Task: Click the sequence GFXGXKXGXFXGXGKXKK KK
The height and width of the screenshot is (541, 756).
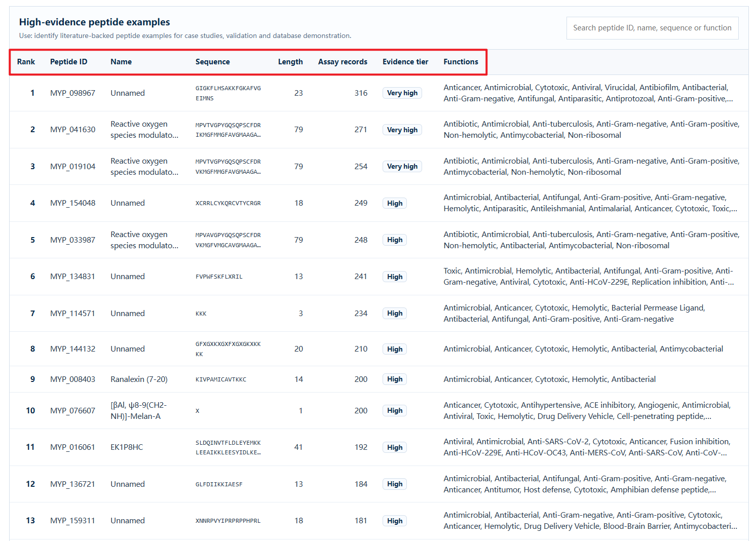Action: click(x=228, y=349)
